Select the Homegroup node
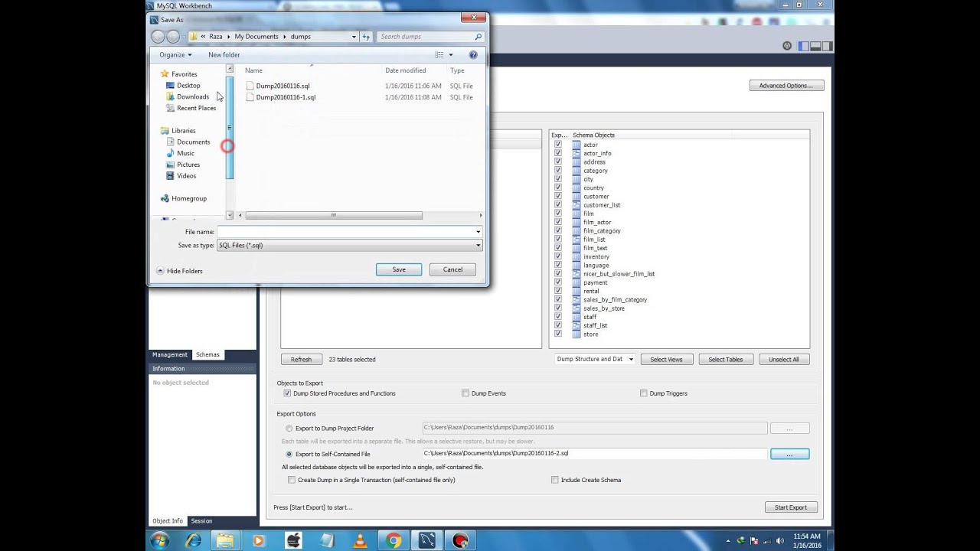 [x=188, y=198]
